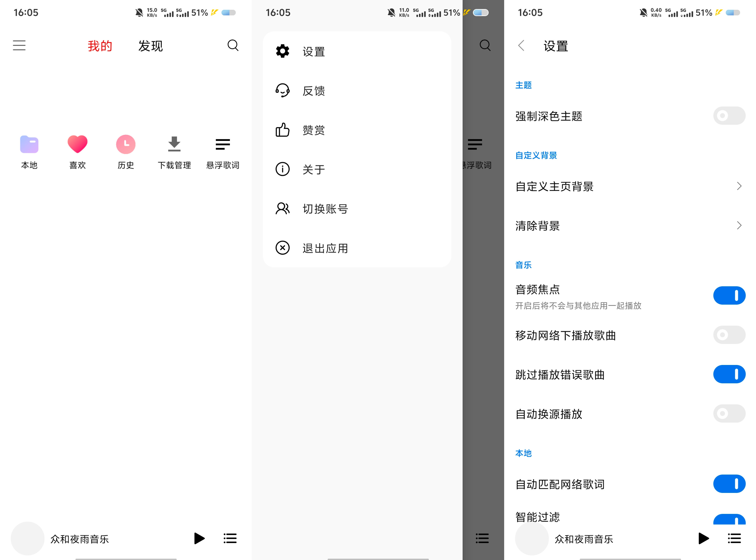Enable 强制深色主题 dark theme toggle
This screenshot has width=756, height=560.
click(729, 116)
